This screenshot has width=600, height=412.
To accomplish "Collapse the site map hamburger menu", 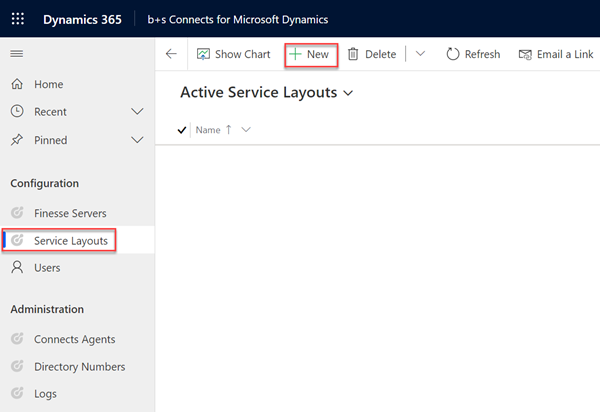I will tap(16, 54).
